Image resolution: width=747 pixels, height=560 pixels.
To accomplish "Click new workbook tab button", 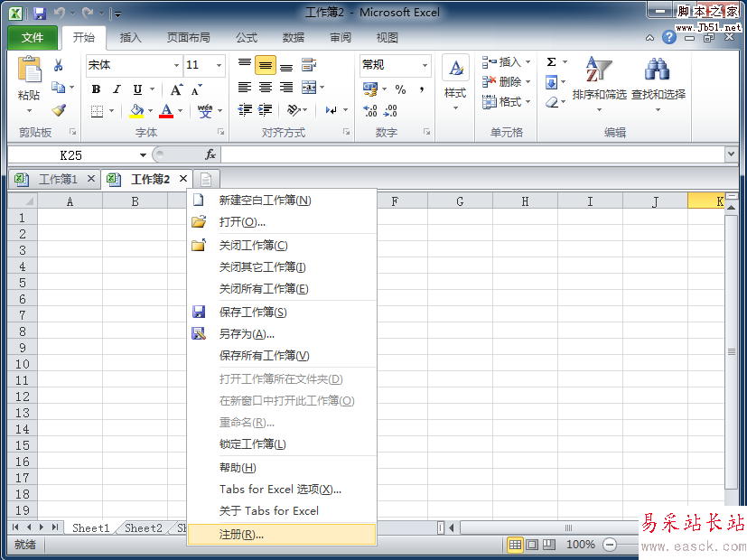I will pyautogui.click(x=206, y=180).
